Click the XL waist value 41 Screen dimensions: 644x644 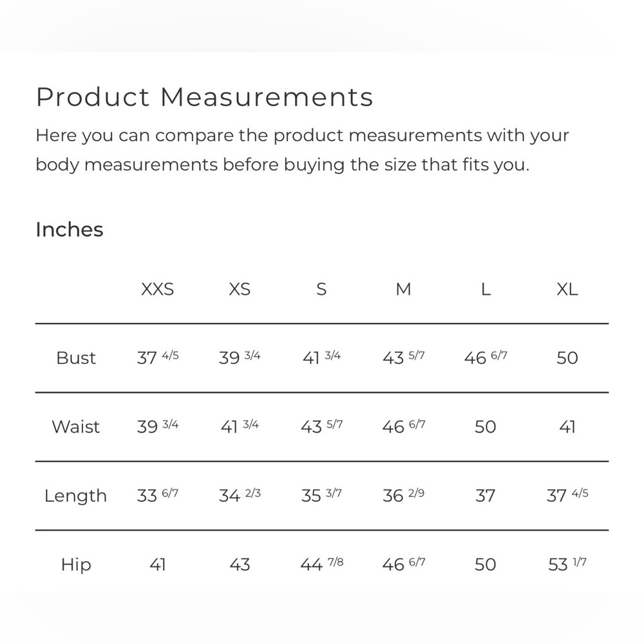pos(567,427)
